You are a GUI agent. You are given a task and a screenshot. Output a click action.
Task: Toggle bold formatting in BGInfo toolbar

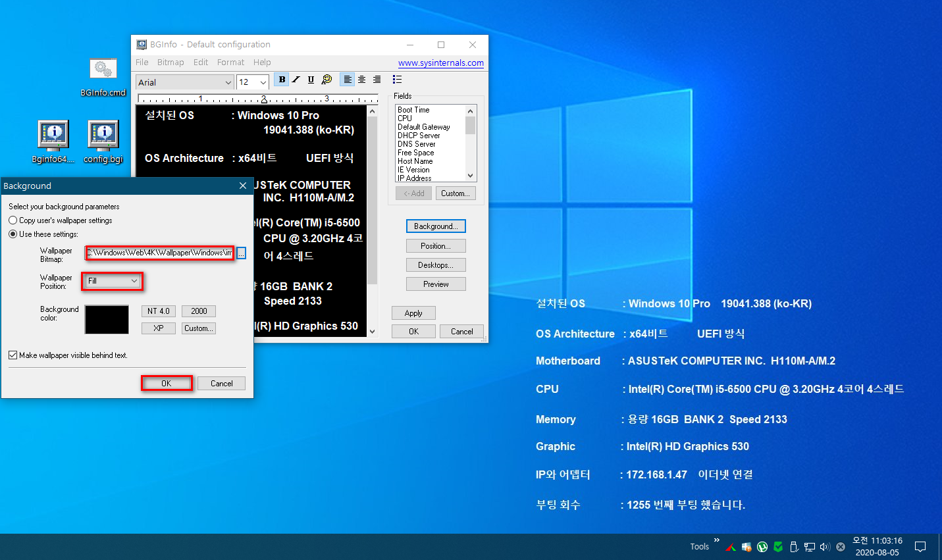pyautogui.click(x=282, y=80)
